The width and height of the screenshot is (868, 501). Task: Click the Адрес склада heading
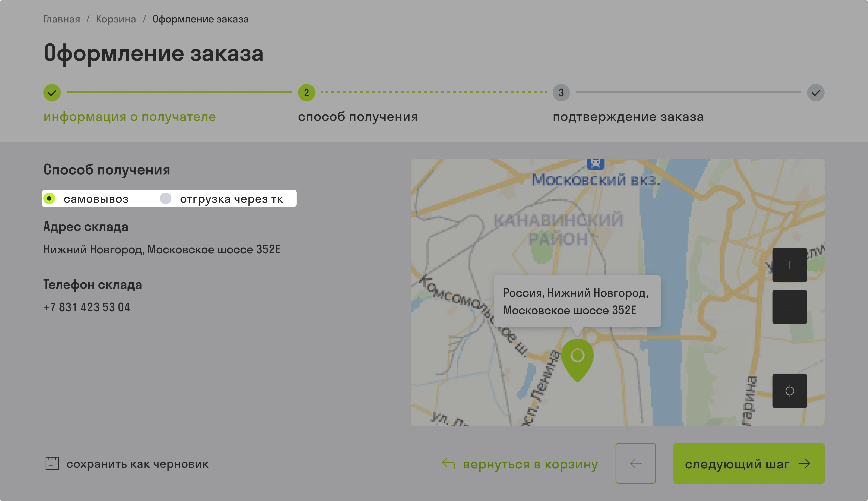(x=86, y=227)
